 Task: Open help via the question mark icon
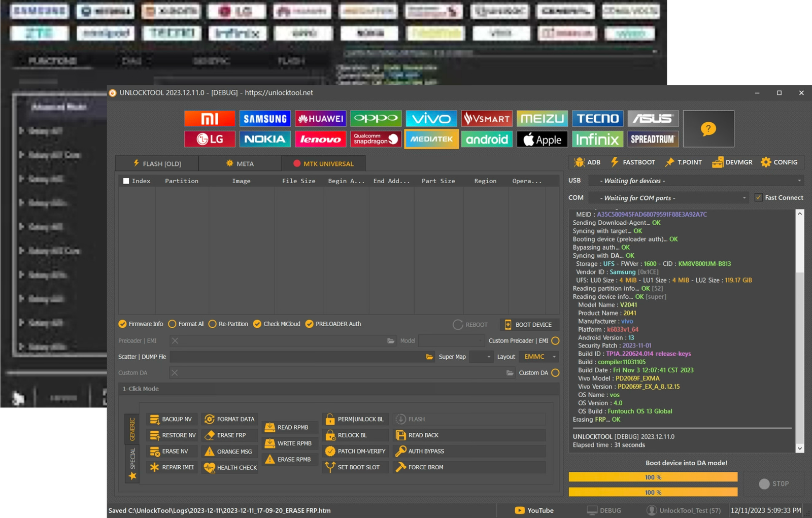click(708, 129)
